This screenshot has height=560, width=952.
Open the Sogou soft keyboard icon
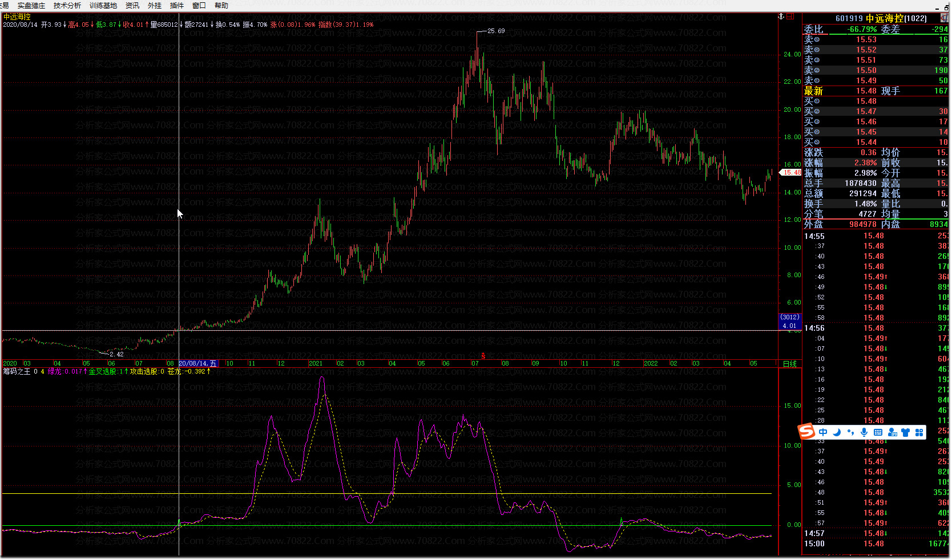pos(878,432)
